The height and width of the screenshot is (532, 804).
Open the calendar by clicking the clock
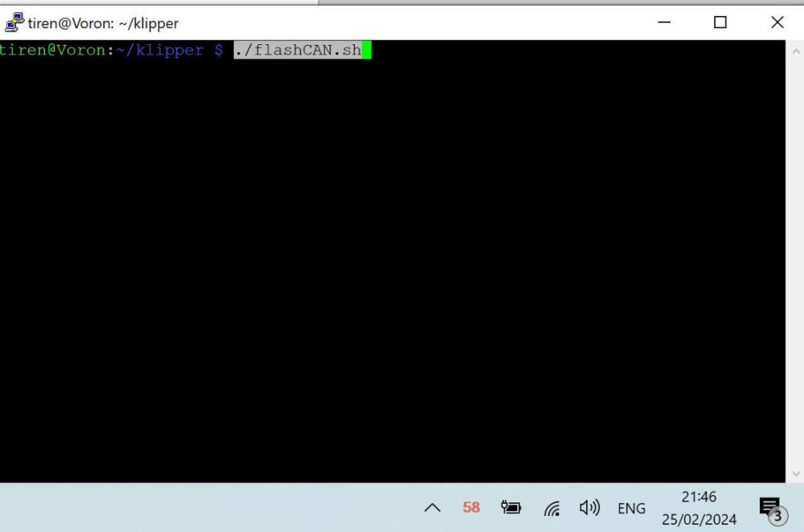pyautogui.click(x=699, y=497)
